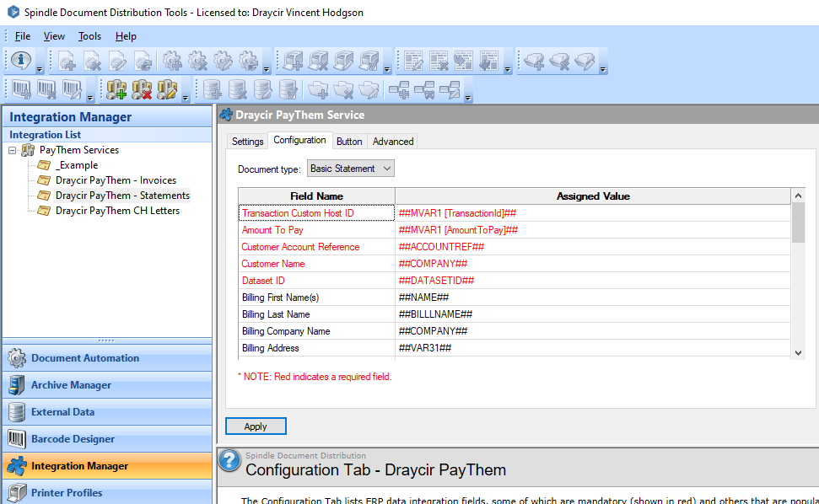The image size is (819, 504).
Task: Open the Help menu
Action: (126, 36)
